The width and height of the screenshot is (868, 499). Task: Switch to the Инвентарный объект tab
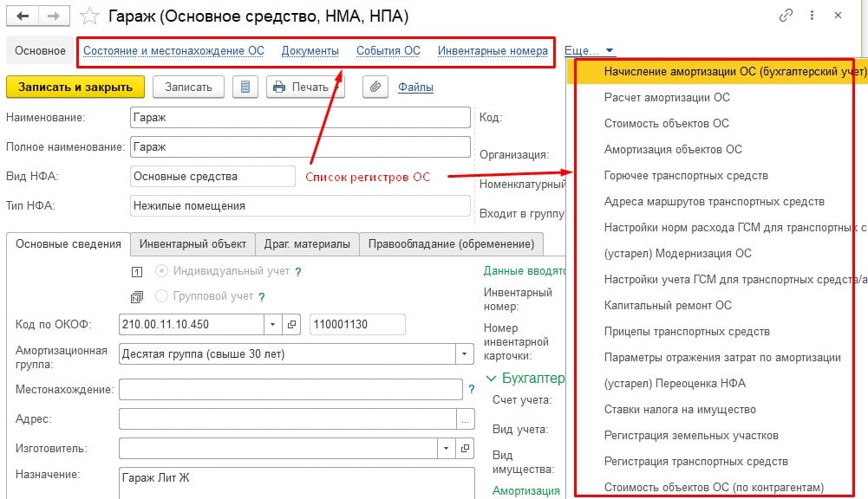(195, 243)
